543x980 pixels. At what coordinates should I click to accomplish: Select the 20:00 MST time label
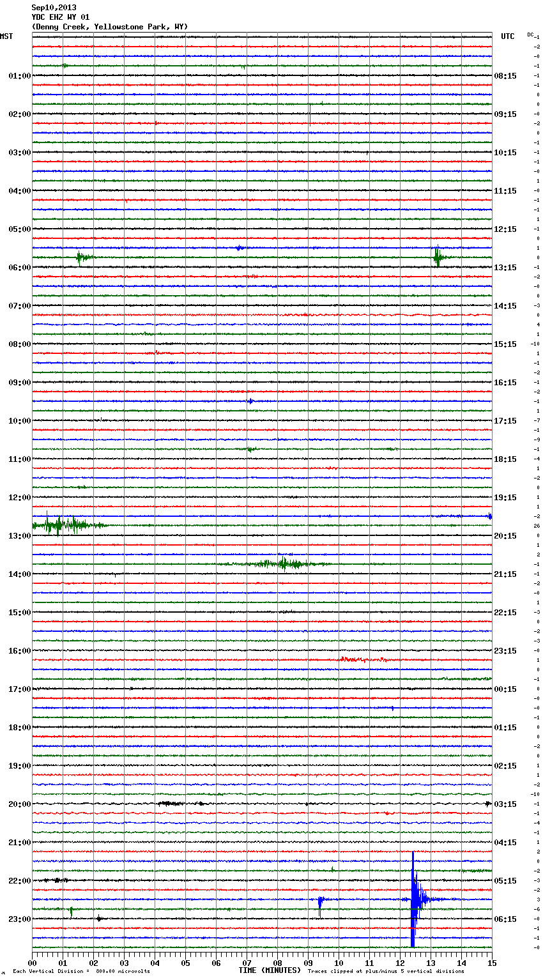pyautogui.click(x=20, y=804)
